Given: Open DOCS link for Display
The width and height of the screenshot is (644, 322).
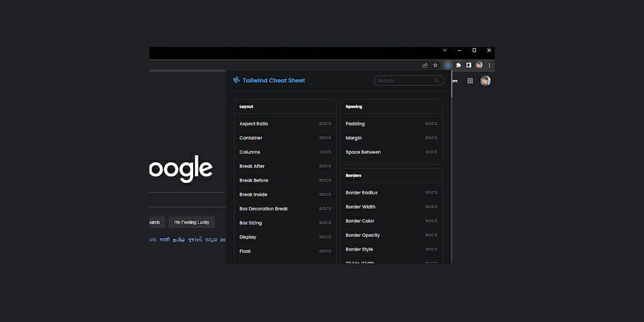Looking at the screenshot, I should tap(325, 237).
